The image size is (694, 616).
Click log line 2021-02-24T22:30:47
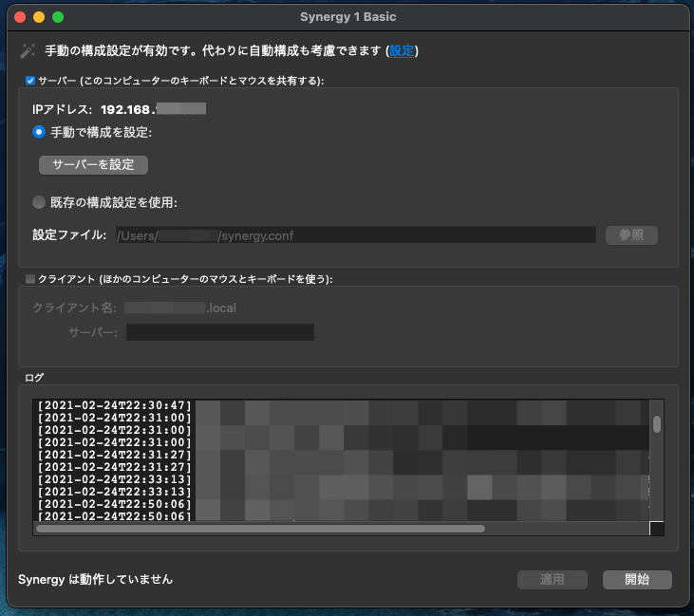pos(115,405)
